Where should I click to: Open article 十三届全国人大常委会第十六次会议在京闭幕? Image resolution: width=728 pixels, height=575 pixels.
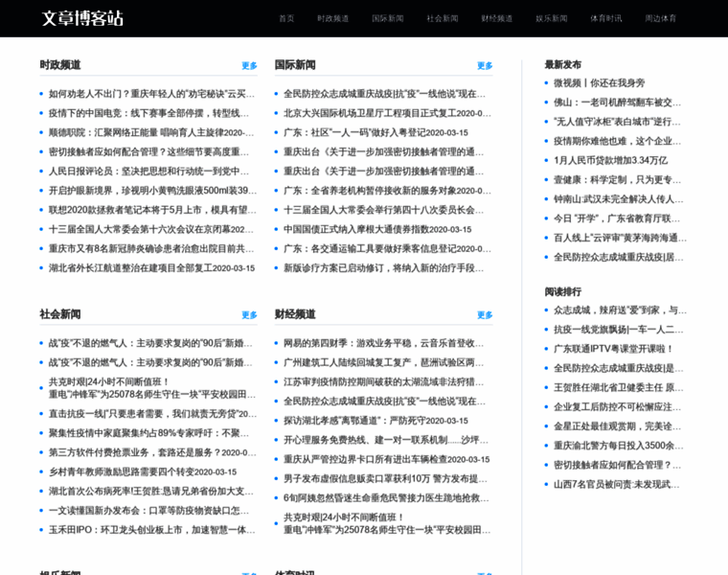[151, 229]
